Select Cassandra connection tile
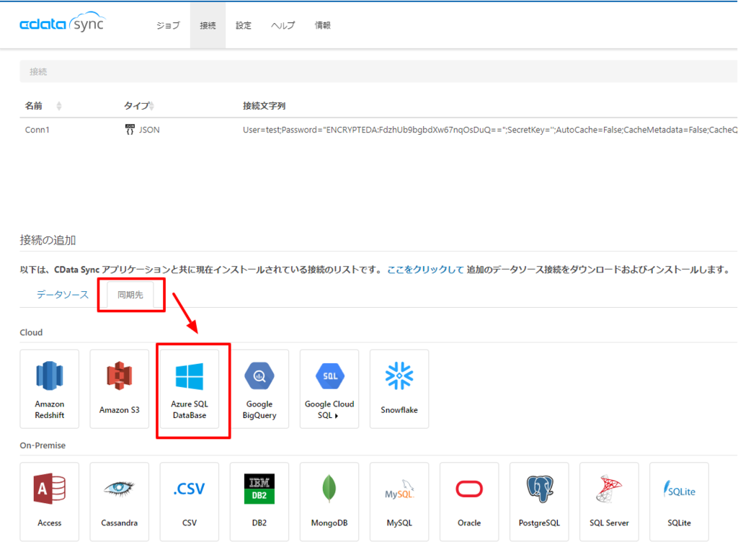Viewport: 738px width, 560px height. tap(120, 502)
